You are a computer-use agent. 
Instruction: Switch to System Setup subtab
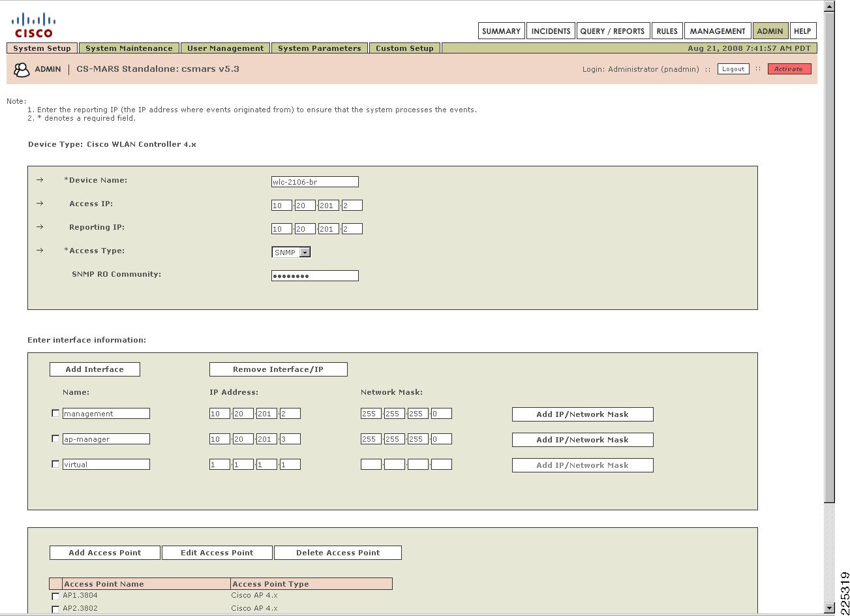pos(42,48)
